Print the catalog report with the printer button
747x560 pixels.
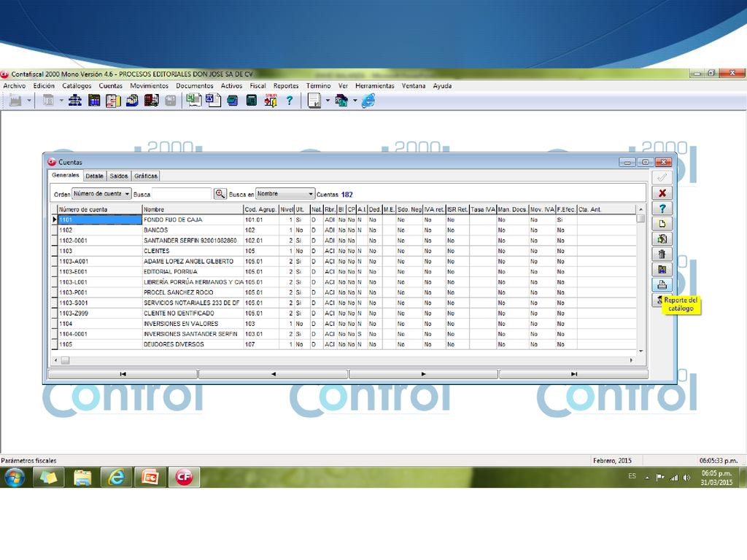click(662, 285)
